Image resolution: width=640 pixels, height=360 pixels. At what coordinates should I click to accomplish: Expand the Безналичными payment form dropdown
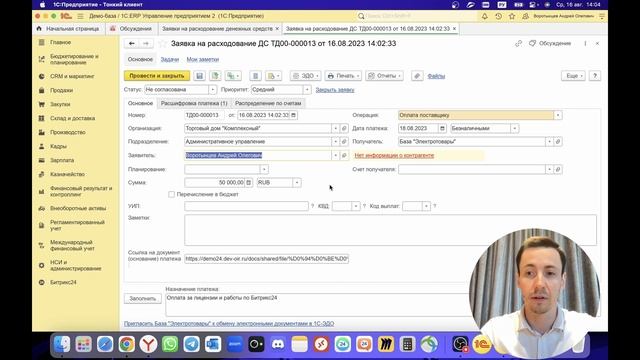[x=514, y=129]
